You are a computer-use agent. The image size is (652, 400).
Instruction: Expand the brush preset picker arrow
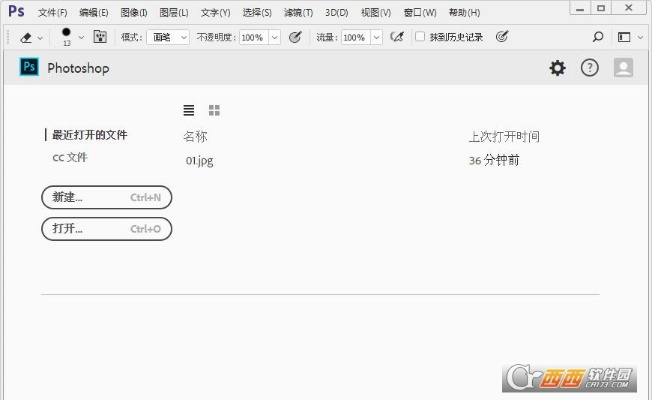coord(81,38)
